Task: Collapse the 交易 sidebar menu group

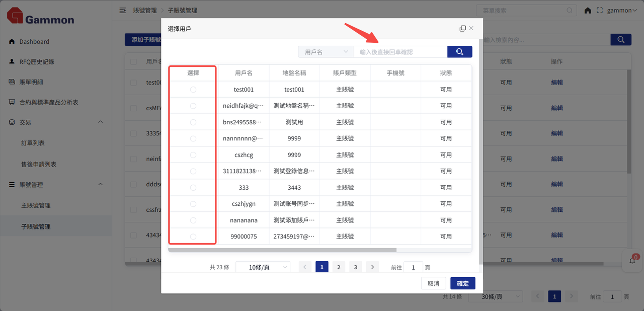Action: pos(100,122)
